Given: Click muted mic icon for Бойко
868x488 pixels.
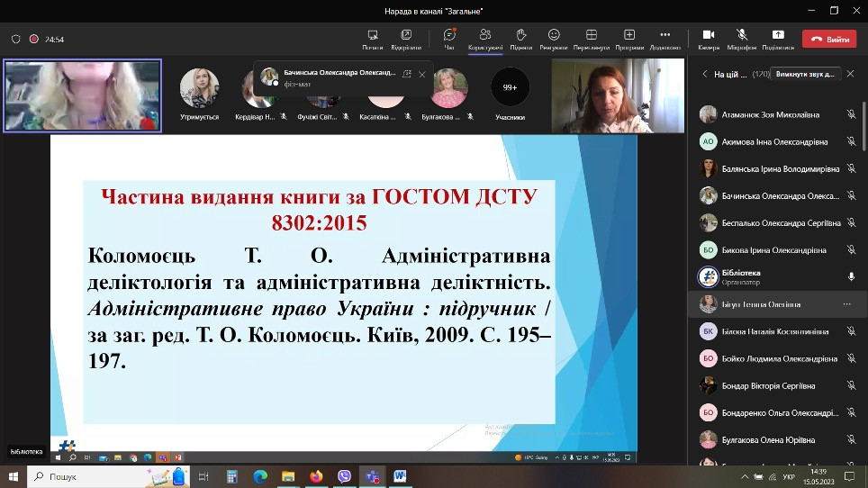Looking at the screenshot, I should [x=852, y=358].
